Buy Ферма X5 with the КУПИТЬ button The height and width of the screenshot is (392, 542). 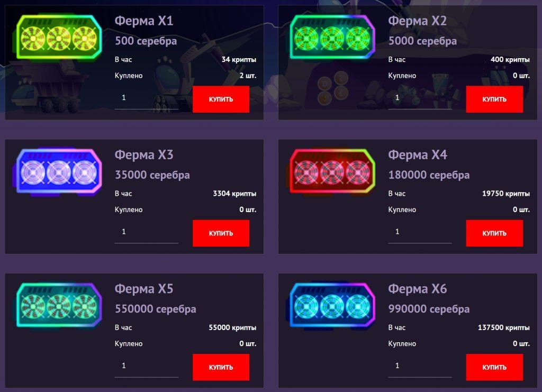click(x=221, y=367)
